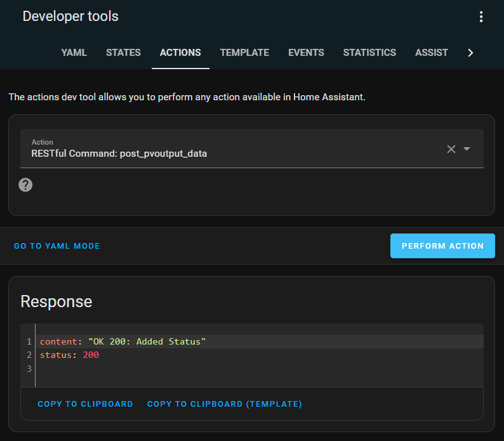Screen dimensions: 504x441
Task: Switch to the YAML tab
Action: (74, 53)
